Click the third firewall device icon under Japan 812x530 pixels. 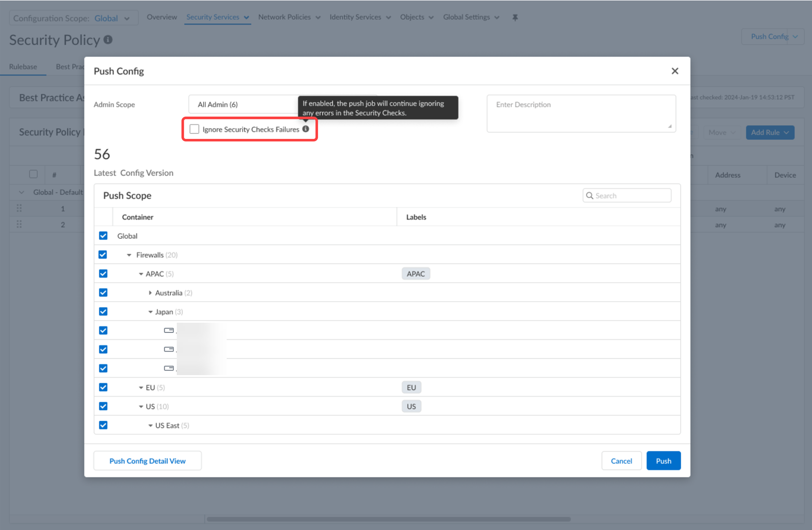(169, 368)
